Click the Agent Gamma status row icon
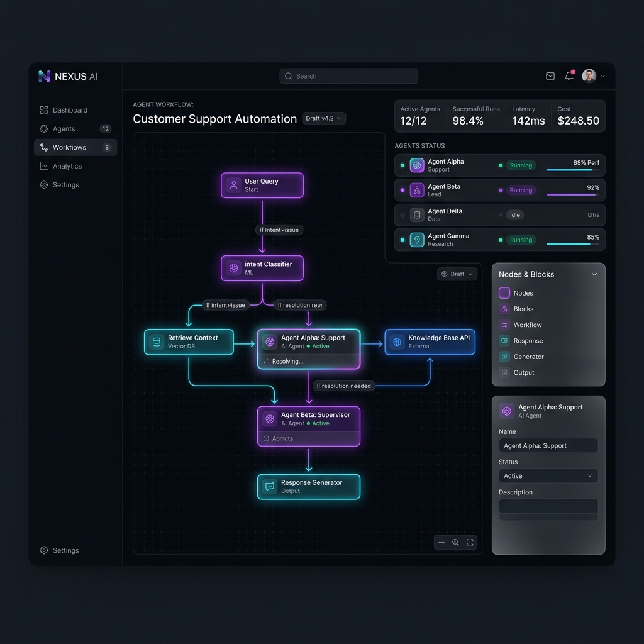644x644 pixels. point(417,240)
